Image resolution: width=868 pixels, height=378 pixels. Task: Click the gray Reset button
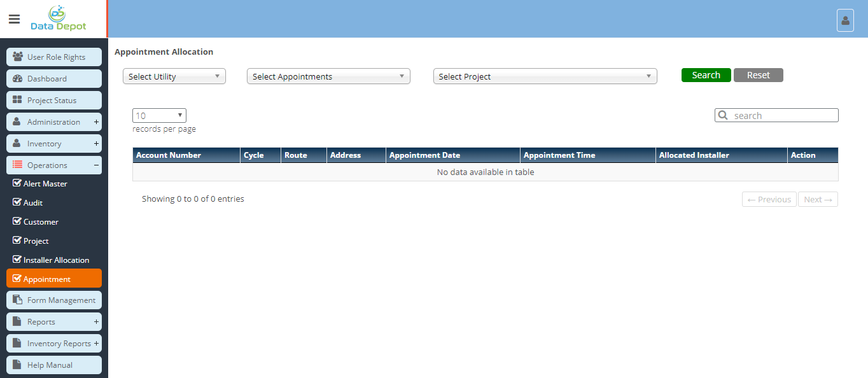[x=758, y=75]
